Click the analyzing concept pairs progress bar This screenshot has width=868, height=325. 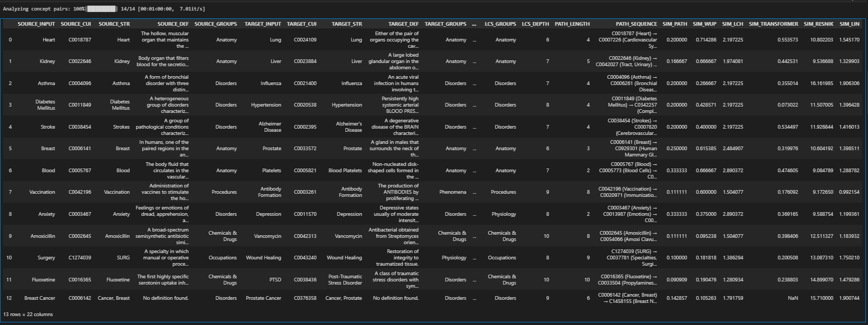101,9
